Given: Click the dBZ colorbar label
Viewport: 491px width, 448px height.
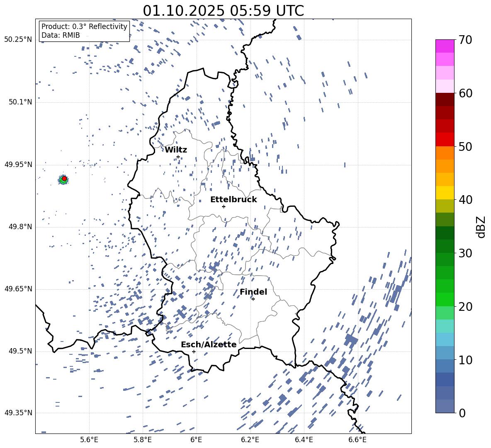Looking at the screenshot, I should 481,227.
